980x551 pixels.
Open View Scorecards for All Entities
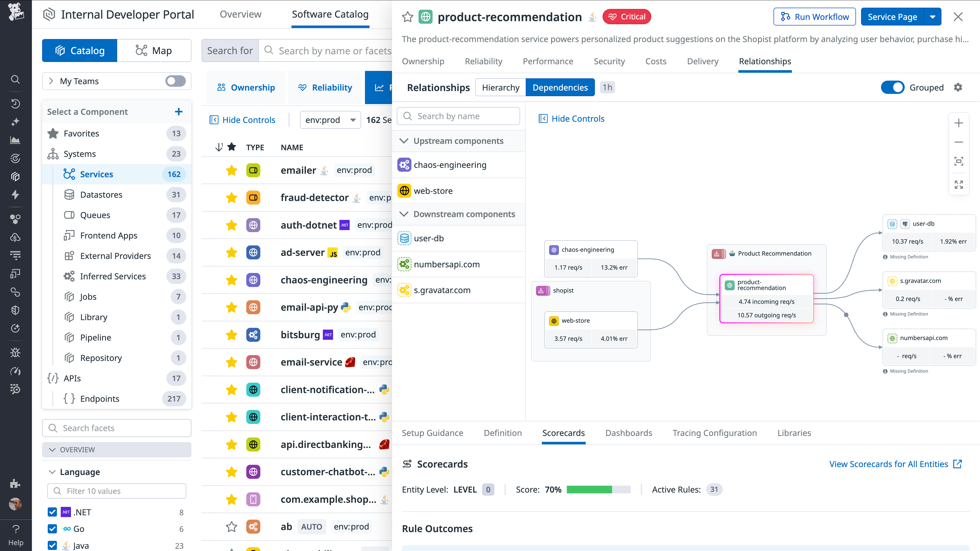point(890,464)
